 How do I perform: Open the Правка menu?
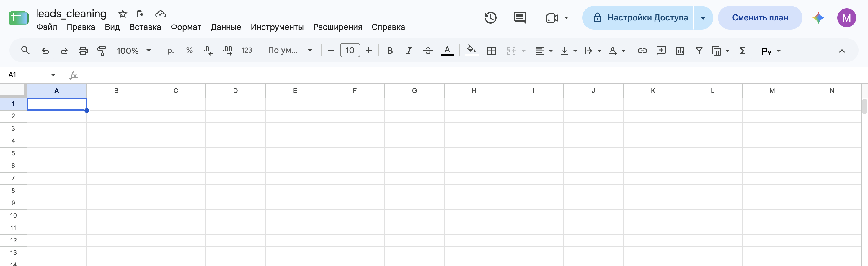[x=81, y=27]
